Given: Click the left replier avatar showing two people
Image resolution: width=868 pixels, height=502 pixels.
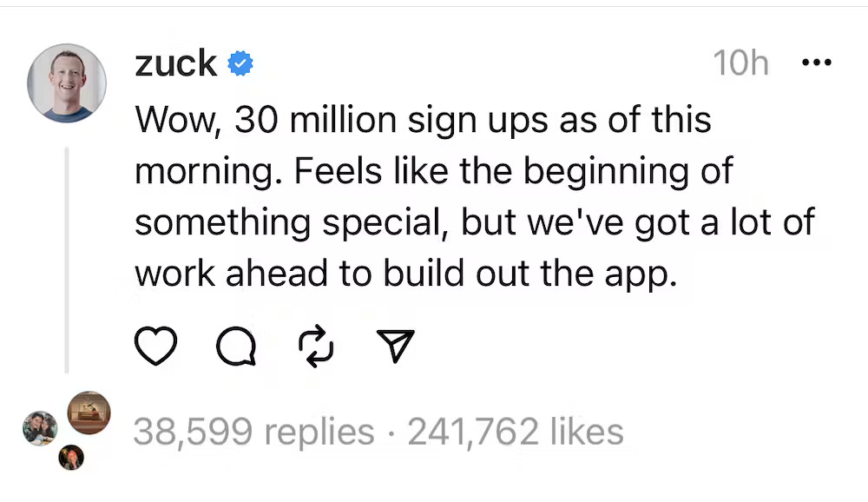Looking at the screenshot, I should 40,428.
